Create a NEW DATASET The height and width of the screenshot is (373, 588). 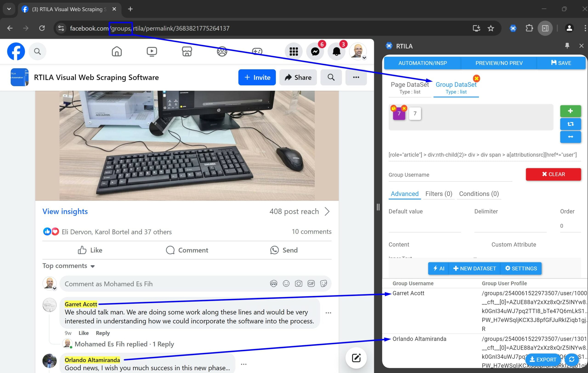click(475, 268)
